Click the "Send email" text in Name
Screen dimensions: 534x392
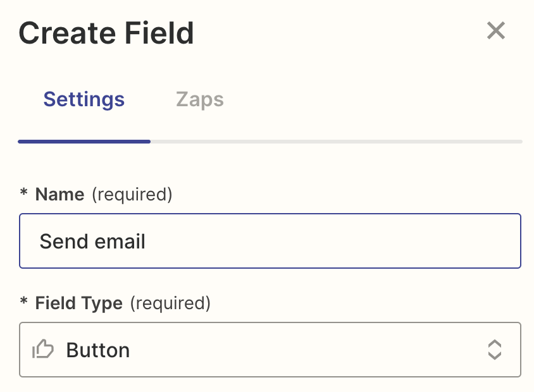92,241
